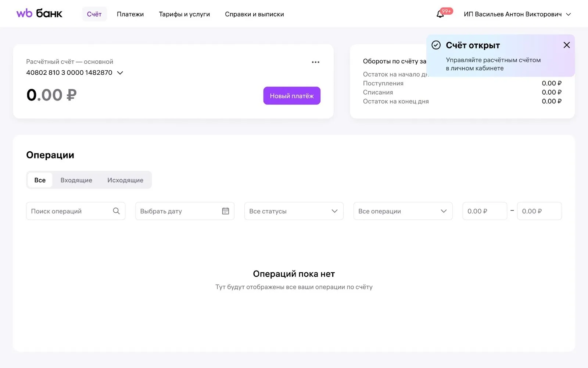Close the "Счёт открыт" notification
The width and height of the screenshot is (588, 368).
[x=566, y=45]
